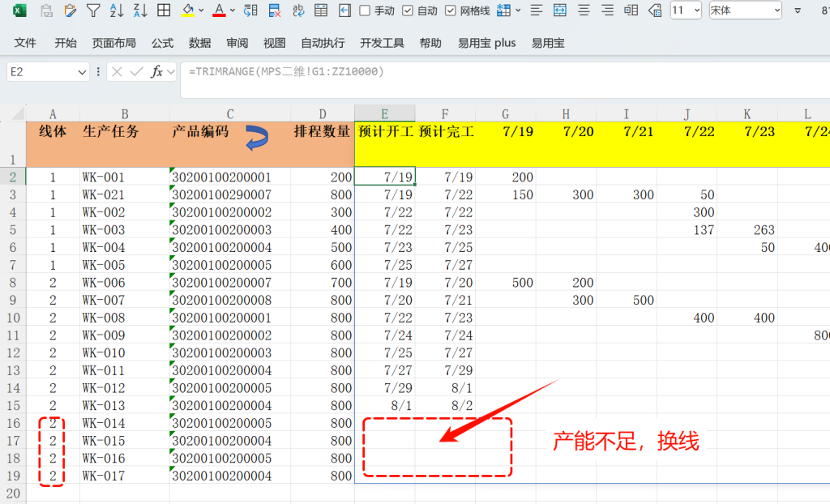
Task: Click the paste formatting clipboard-brush icon
Action: pos(70,10)
